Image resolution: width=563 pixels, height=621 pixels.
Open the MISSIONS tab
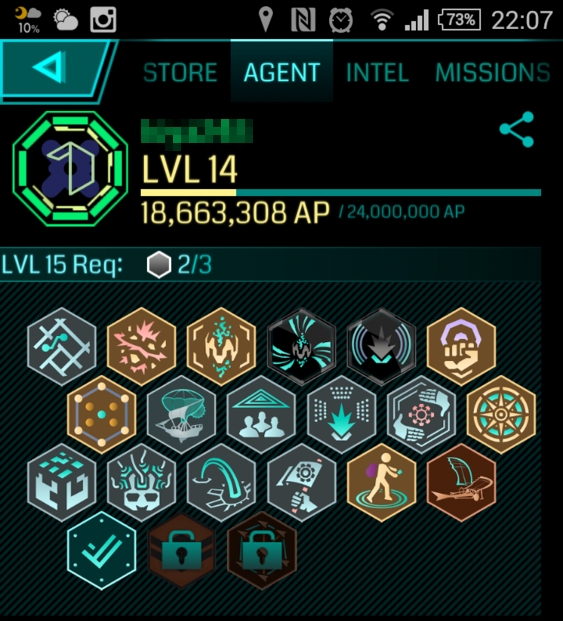click(493, 72)
